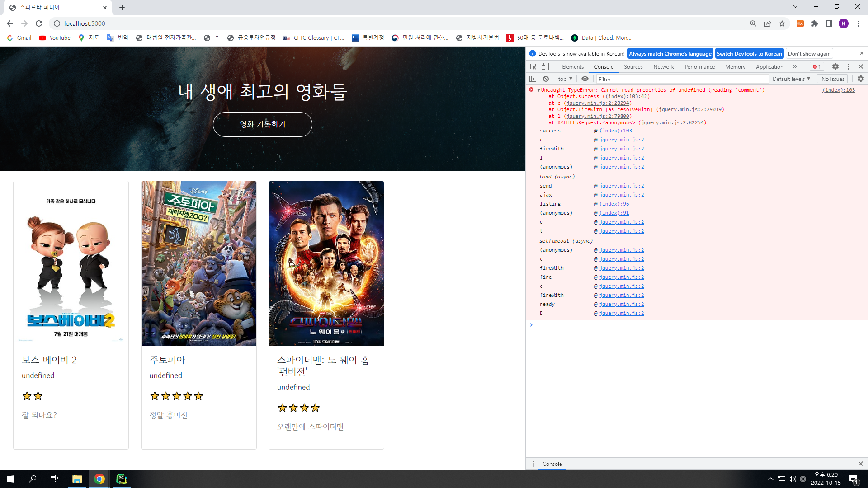Screen dimensions: 868x488
Task: Click the 주토피아 movie poster
Action: 199,263
